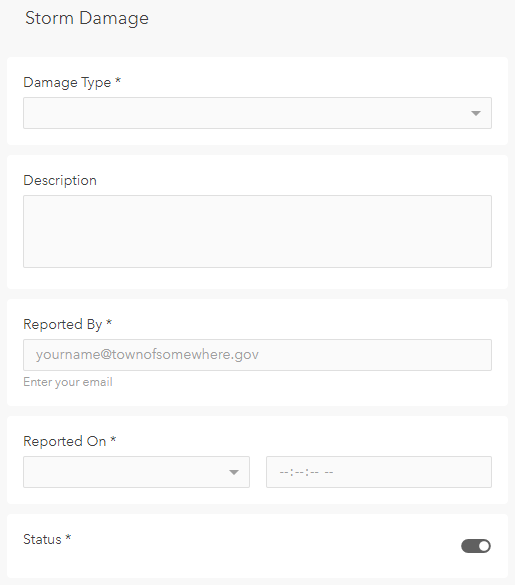Click the Reported By label
This screenshot has width=515, height=585.
point(68,324)
